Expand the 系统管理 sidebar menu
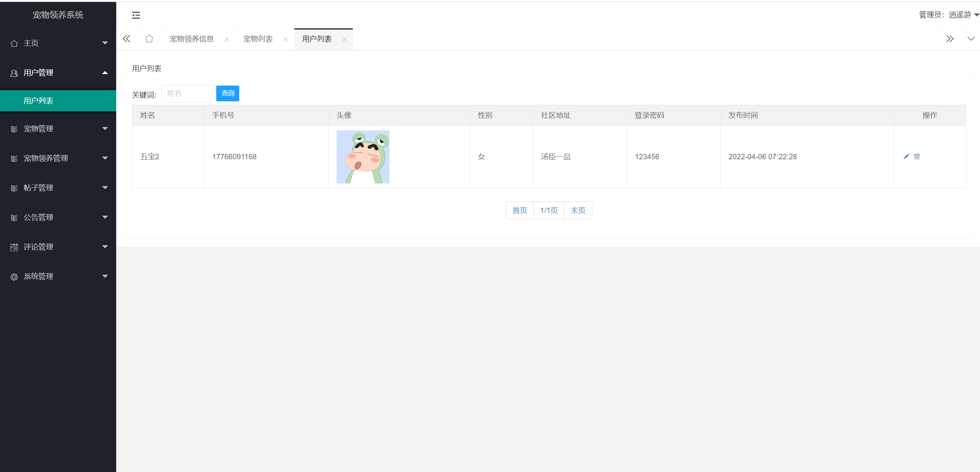 pyautogui.click(x=58, y=276)
